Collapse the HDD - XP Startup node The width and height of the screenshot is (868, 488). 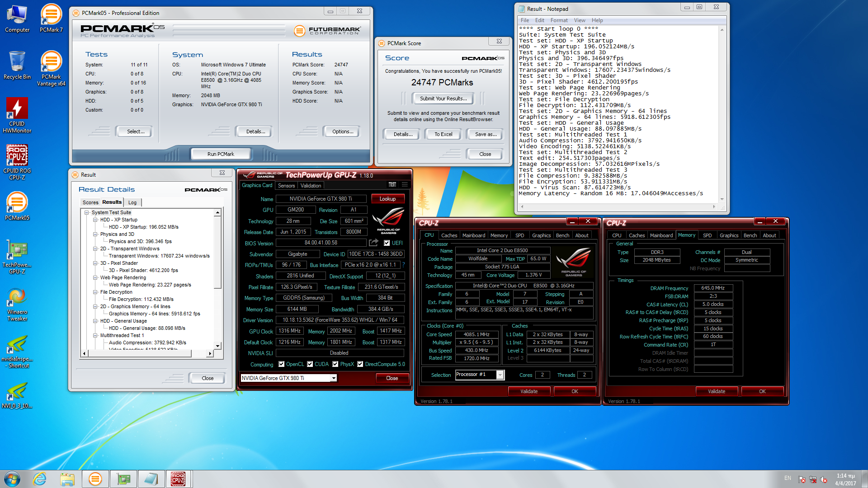coord(95,220)
